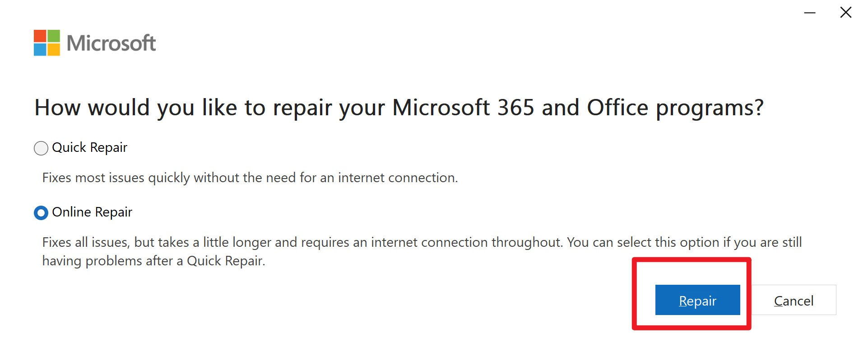This screenshot has width=868, height=339.
Task: Select the Quick Repair radio button
Action: tap(41, 148)
